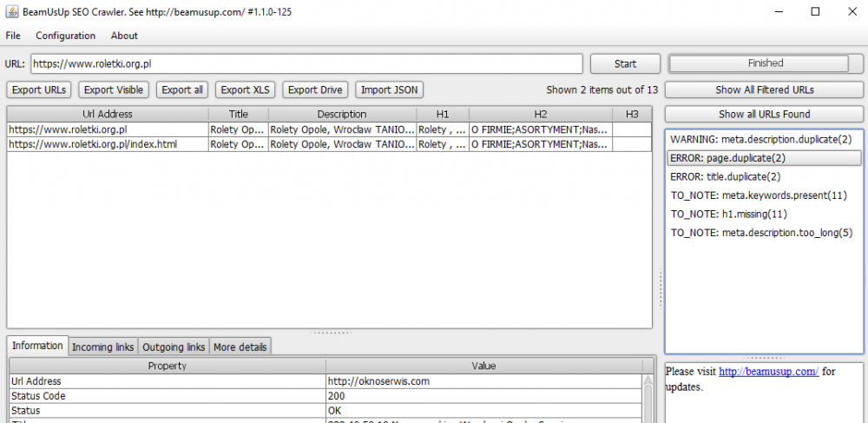Click Export Visible button
Image resolution: width=868 pixels, height=423 pixels.
point(114,89)
